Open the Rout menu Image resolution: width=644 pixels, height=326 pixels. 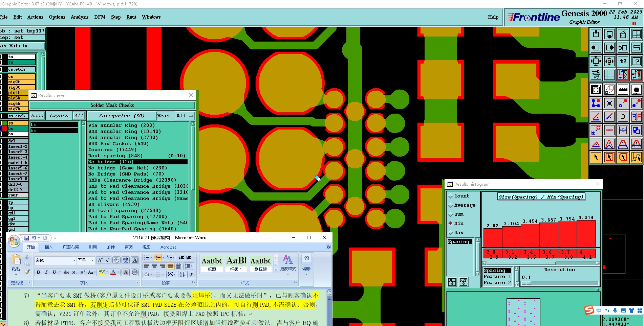tap(131, 17)
